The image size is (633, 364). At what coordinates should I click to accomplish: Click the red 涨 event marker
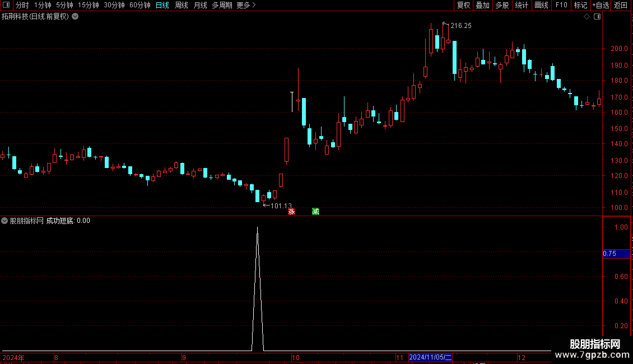click(291, 212)
